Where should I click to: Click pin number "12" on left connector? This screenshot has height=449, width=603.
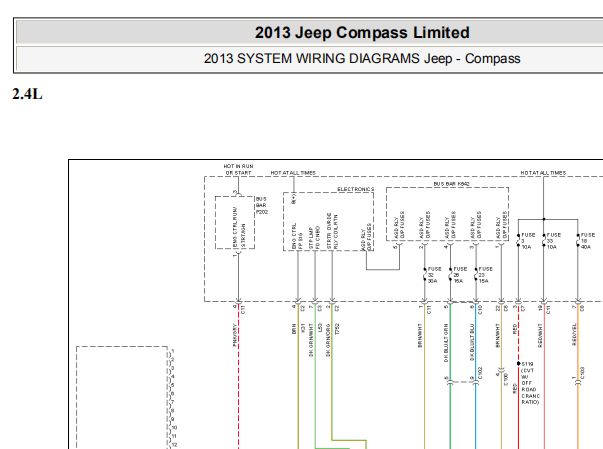click(x=175, y=445)
